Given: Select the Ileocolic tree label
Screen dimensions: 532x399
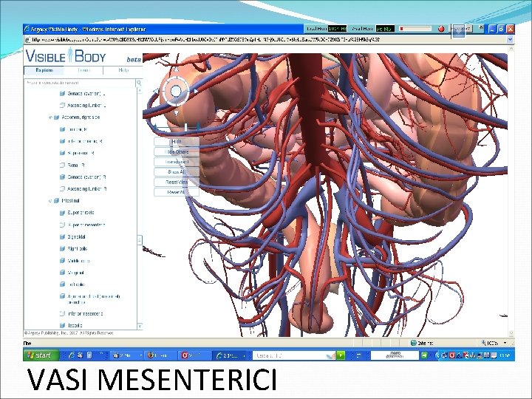Looking at the screenshot, I should (x=75, y=326).
